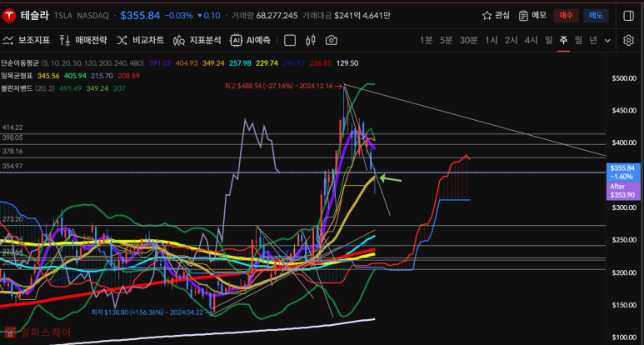
Task: Click the Tesla logo icon
Action: point(9,16)
